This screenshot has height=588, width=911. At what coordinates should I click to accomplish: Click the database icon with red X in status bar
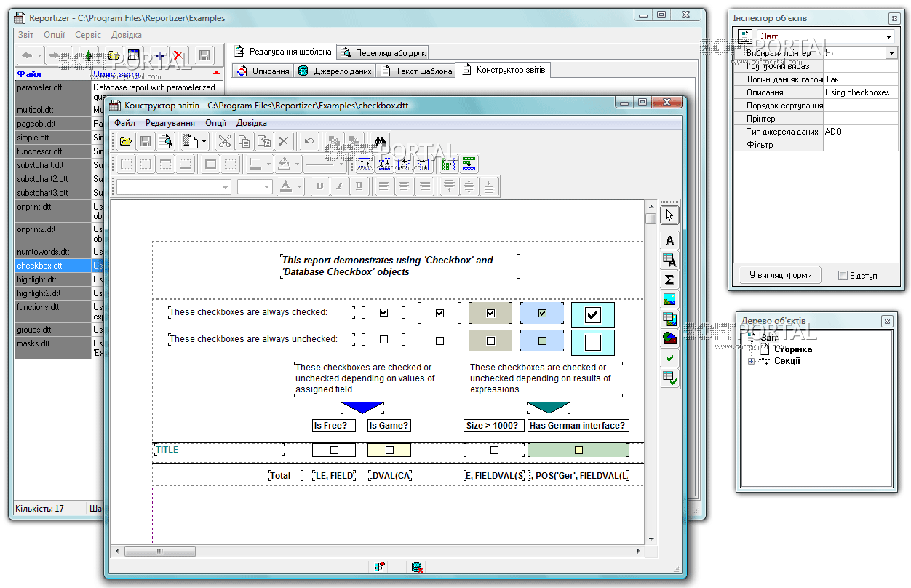pyautogui.click(x=417, y=567)
